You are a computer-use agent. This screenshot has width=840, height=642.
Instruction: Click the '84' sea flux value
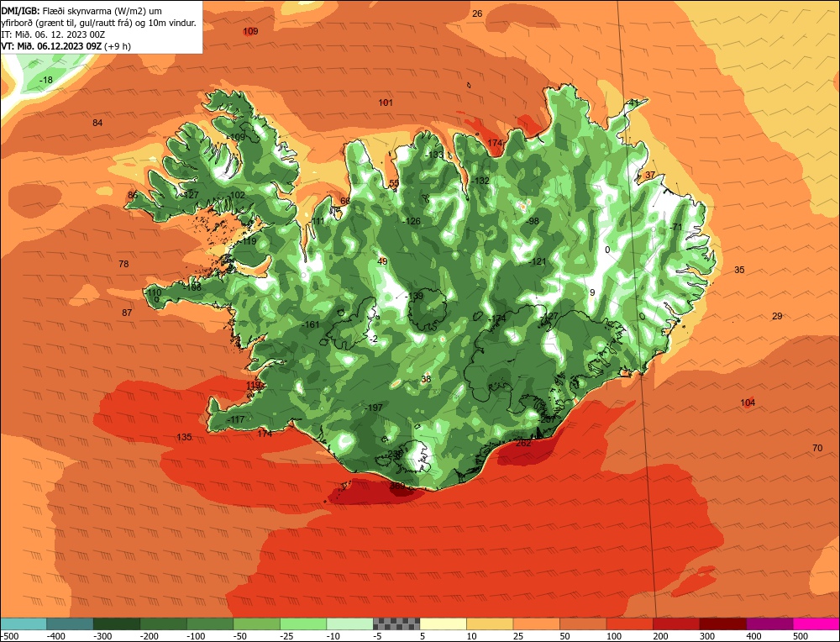tap(97, 124)
